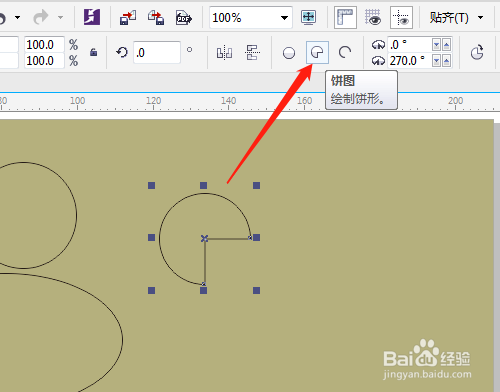Viewport: 500px width, 392px height.
Task: Click the pie's bottom endpoint node
Action: [204, 284]
